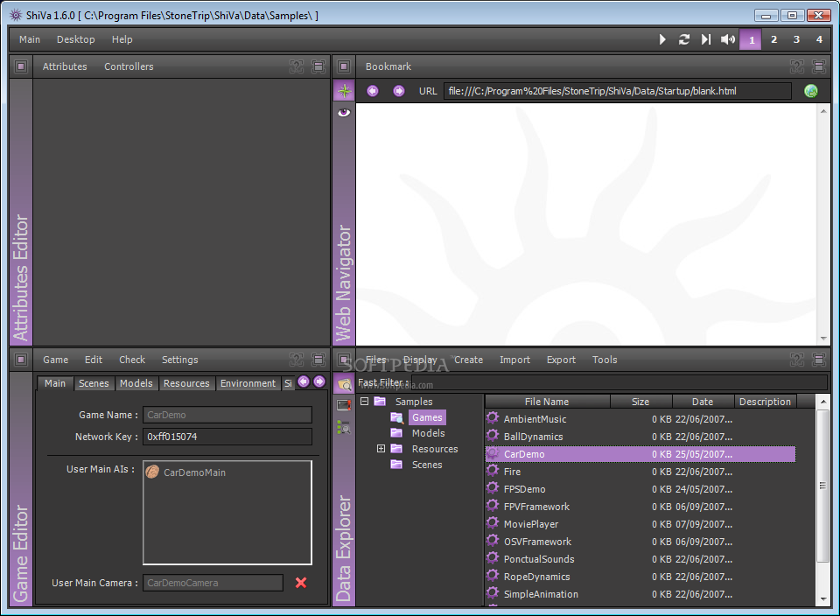Image resolution: width=840 pixels, height=616 pixels.
Task: Click the Step forward icon in top toolbar
Action: [706, 39]
